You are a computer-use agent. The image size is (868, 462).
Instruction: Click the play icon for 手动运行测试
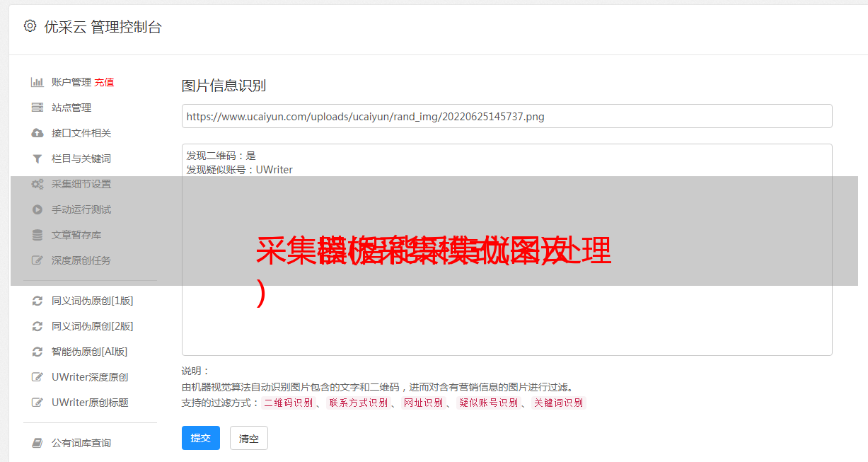click(x=37, y=209)
